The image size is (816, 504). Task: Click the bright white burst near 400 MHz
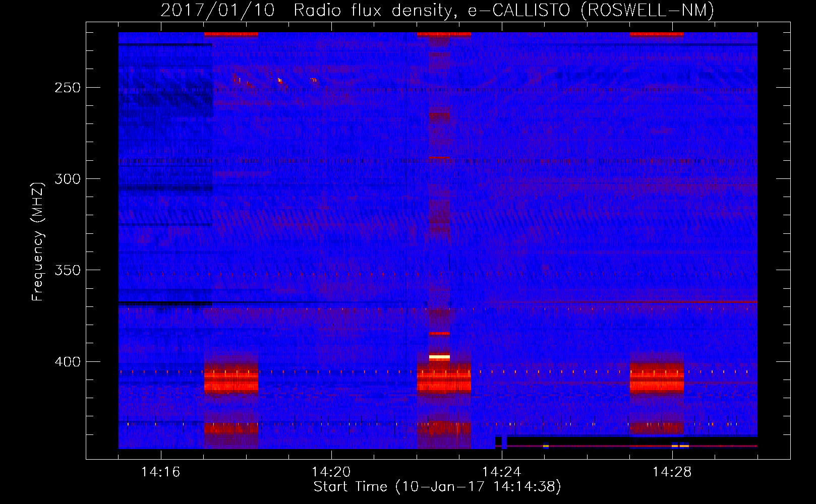439,357
